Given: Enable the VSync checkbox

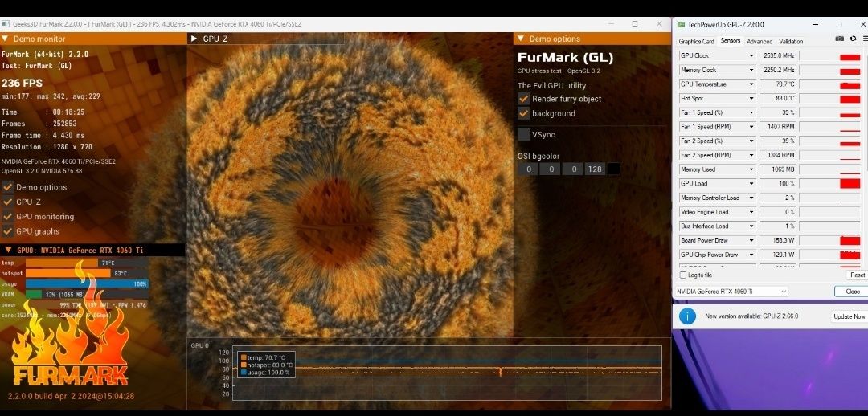Looking at the screenshot, I should pyautogui.click(x=523, y=134).
